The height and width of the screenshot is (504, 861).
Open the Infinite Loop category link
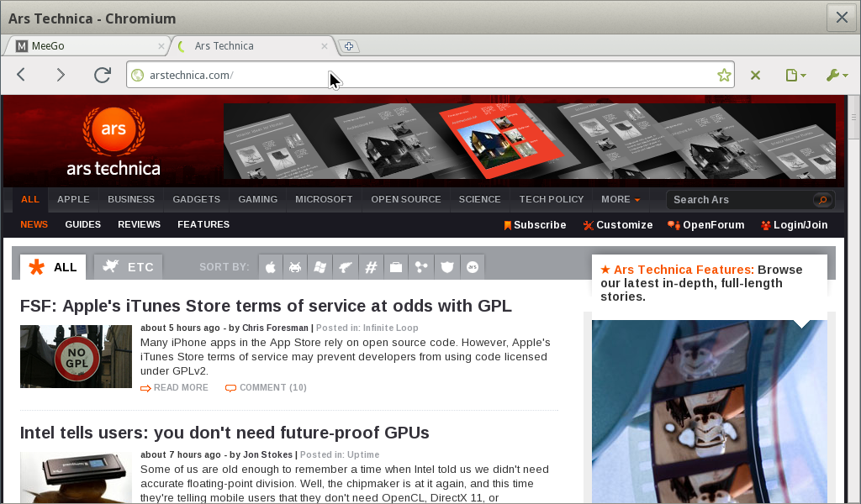coord(390,328)
